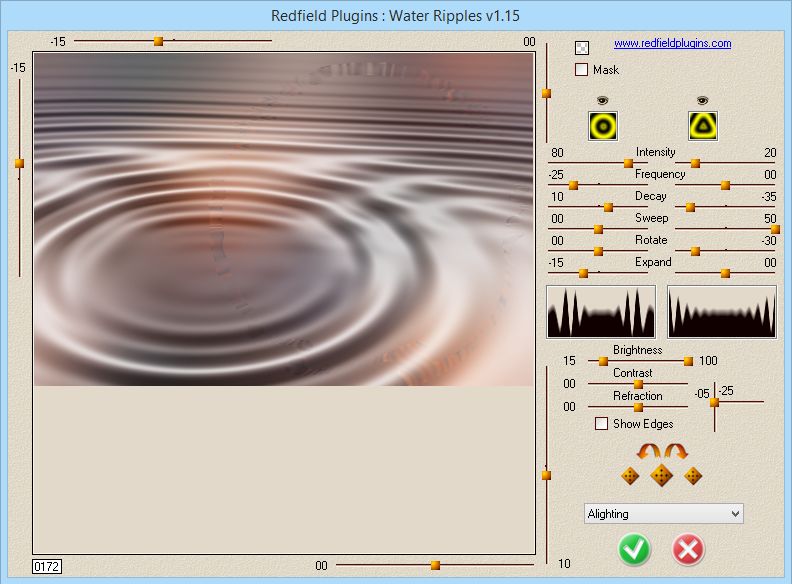The width and height of the screenshot is (792, 584).
Task: Click the right Sweep slider handle at 50
Action: point(775,229)
